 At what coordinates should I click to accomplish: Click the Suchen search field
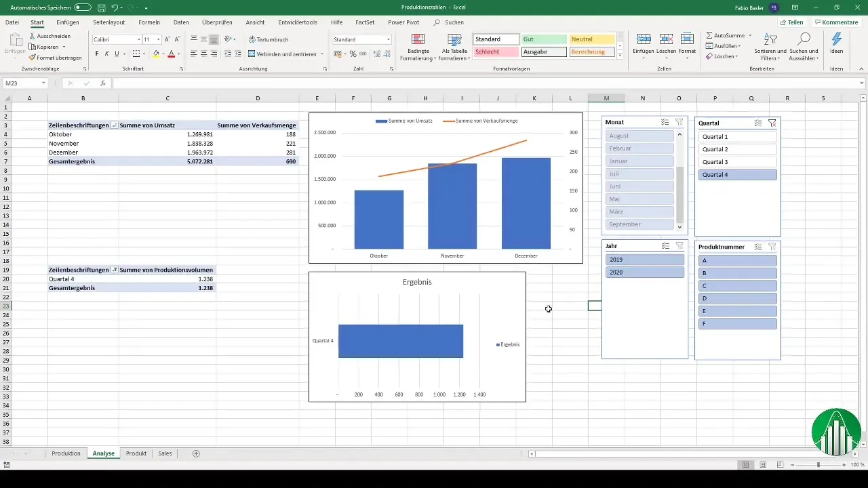pyautogui.click(x=454, y=22)
